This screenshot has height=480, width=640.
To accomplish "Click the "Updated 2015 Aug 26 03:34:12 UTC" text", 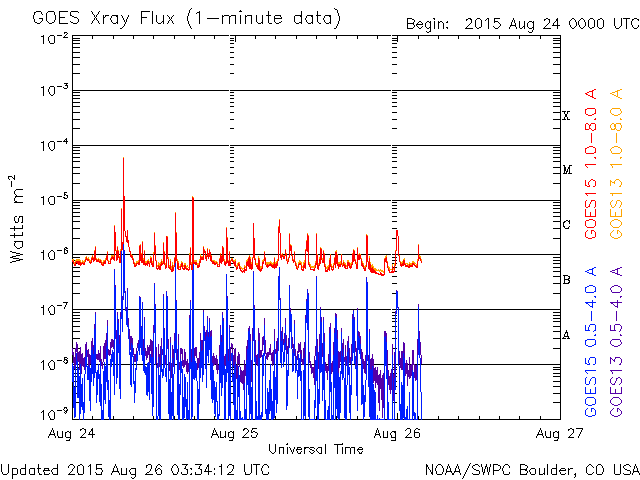I will click(135, 470).
